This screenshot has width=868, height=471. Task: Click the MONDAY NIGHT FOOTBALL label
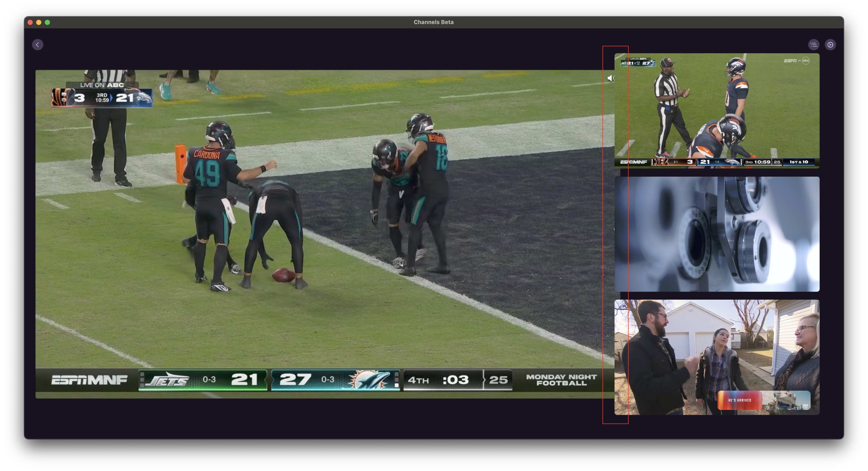coord(561,380)
